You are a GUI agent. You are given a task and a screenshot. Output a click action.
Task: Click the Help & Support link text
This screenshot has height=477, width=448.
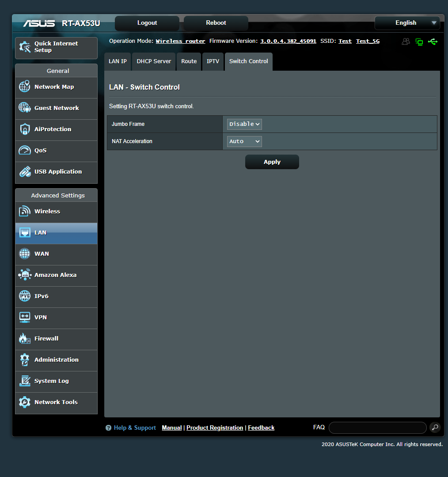[135, 428]
